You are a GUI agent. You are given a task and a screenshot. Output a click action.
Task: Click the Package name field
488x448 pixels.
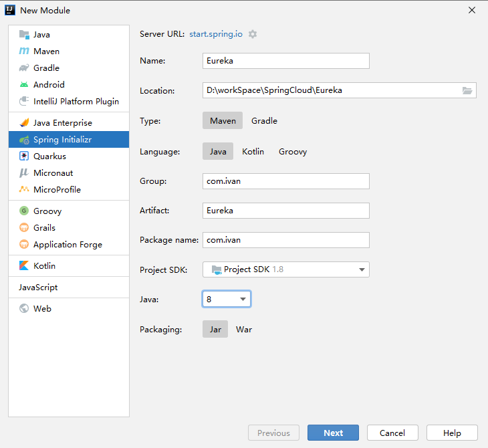pyautogui.click(x=286, y=240)
